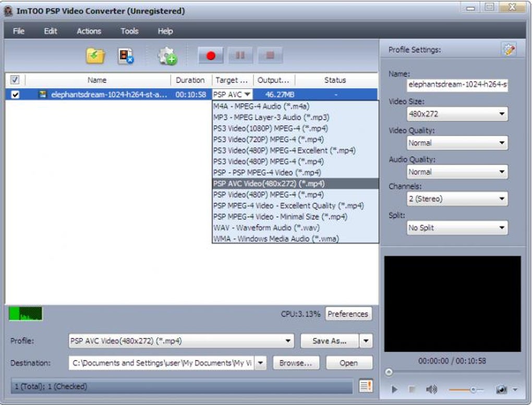This screenshot has height=405, width=532.
Task: Click the Status column header
Action: [x=335, y=80]
